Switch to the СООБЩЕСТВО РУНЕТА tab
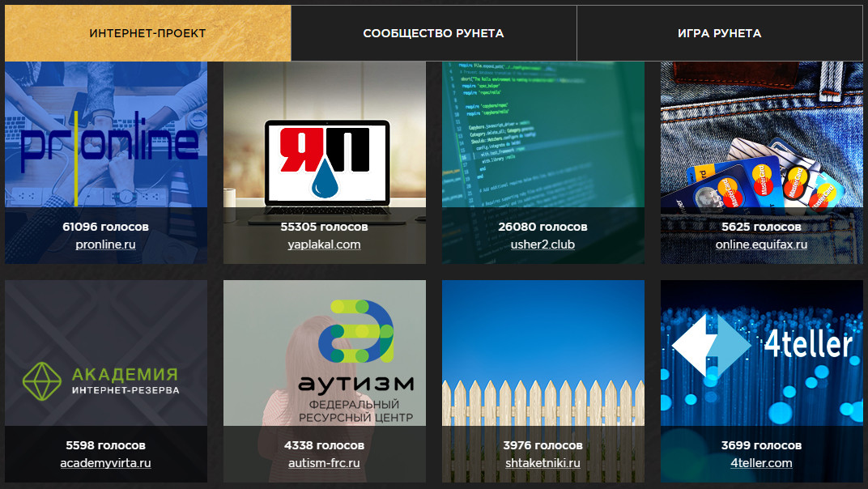The width and height of the screenshot is (868, 489). (x=433, y=33)
